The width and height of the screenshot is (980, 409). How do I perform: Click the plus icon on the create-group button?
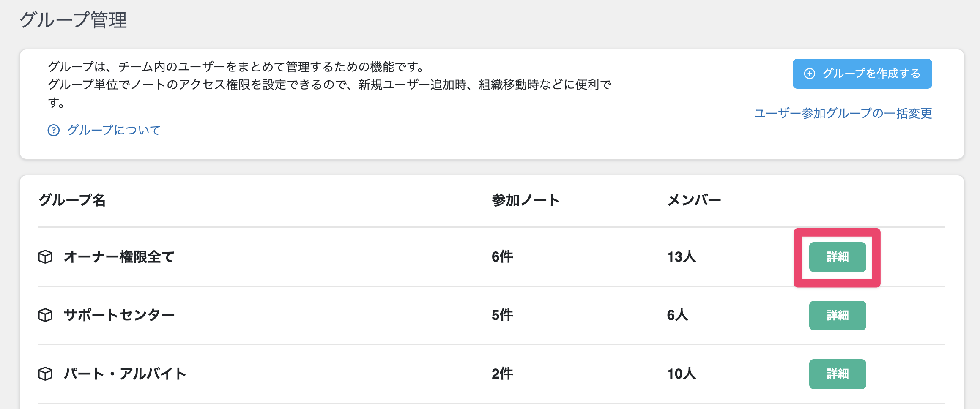tap(809, 74)
